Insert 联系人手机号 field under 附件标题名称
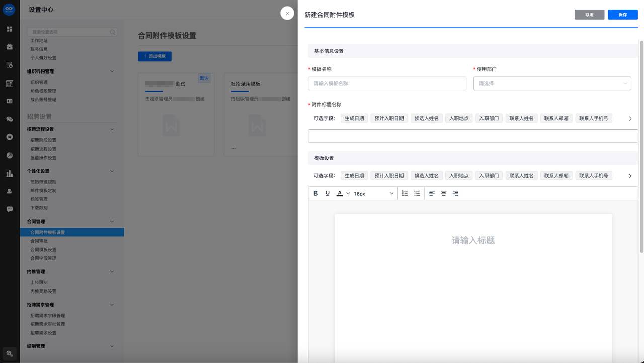The height and width of the screenshot is (363, 644). (594, 118)
